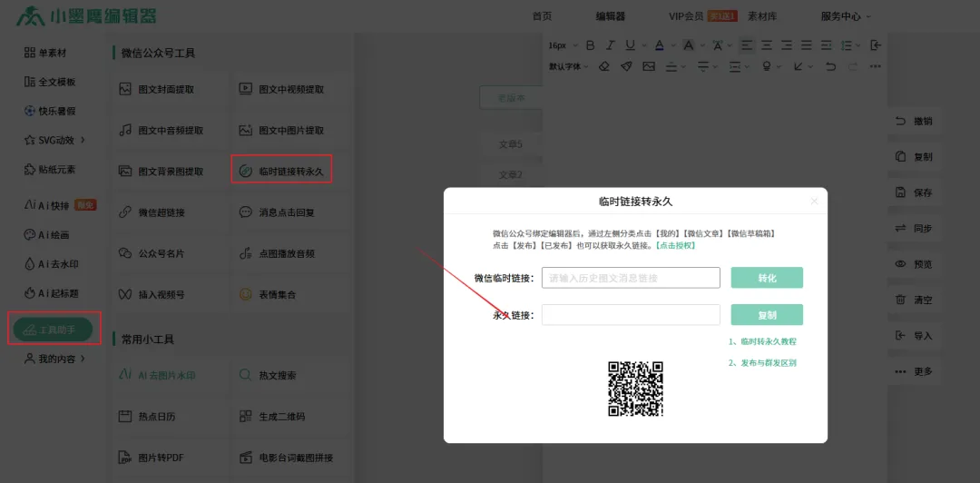Toggle italic formatting in editor toolbar
This screenshot has width=980, height=483.
tap(611, 45)
